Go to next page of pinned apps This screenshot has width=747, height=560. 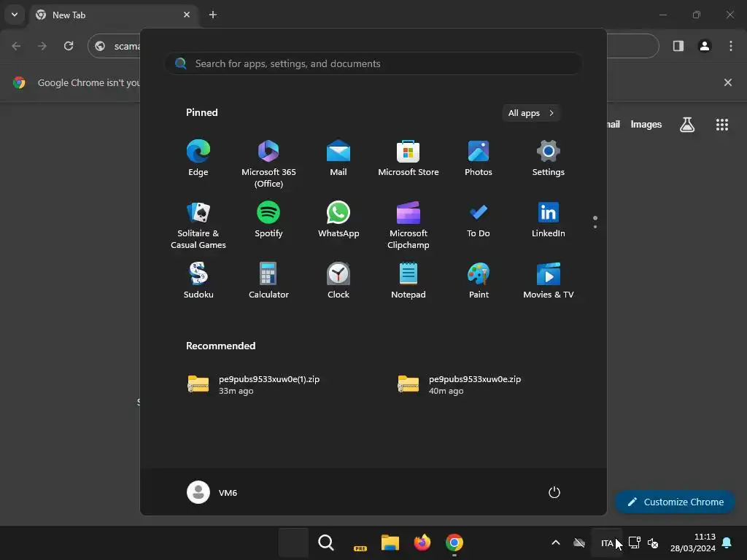coord(595,226)
